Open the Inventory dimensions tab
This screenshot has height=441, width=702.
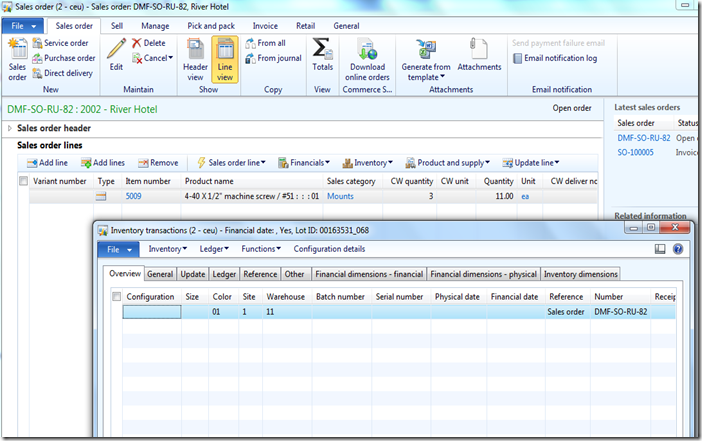(581, 273)
